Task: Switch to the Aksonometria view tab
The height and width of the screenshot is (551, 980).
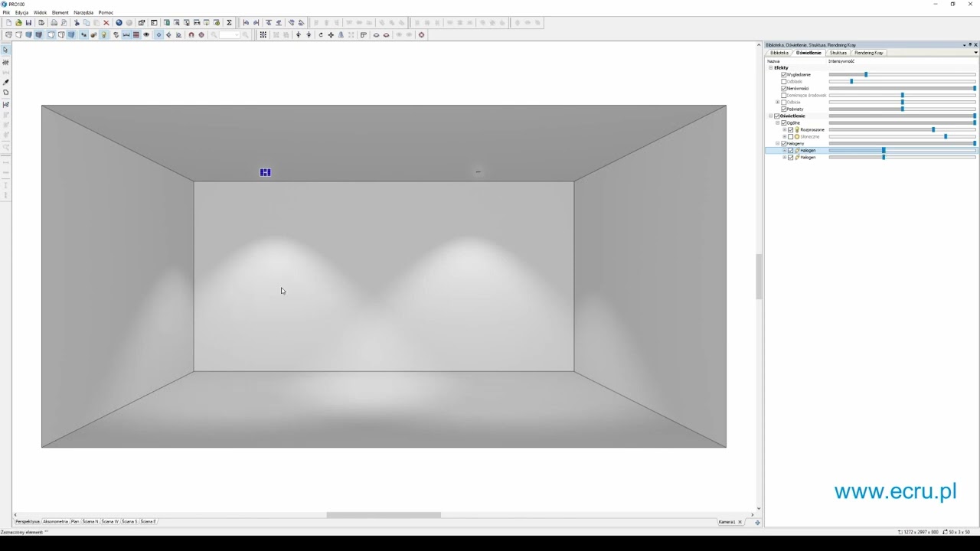Action: [x=55, y=521]
